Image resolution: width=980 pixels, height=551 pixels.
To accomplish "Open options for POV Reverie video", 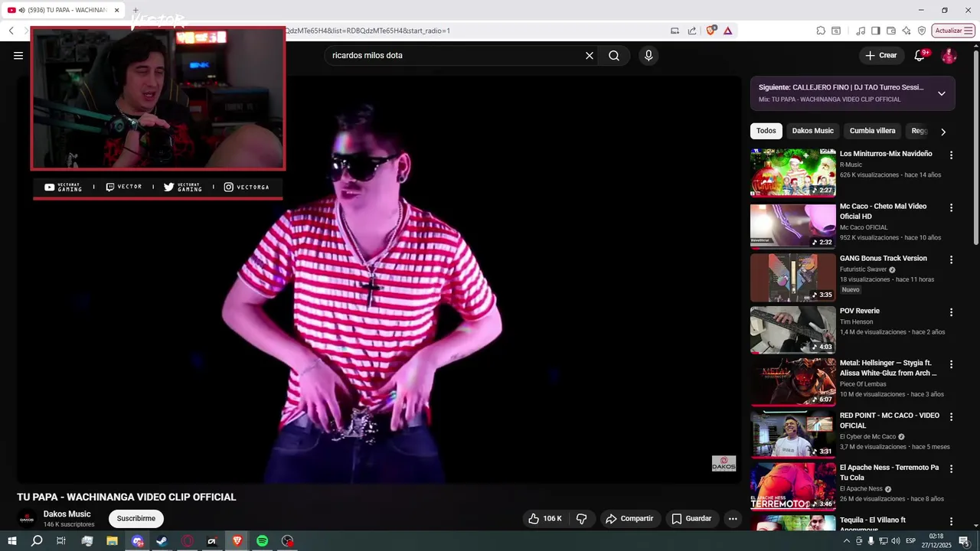I will 952,312.
